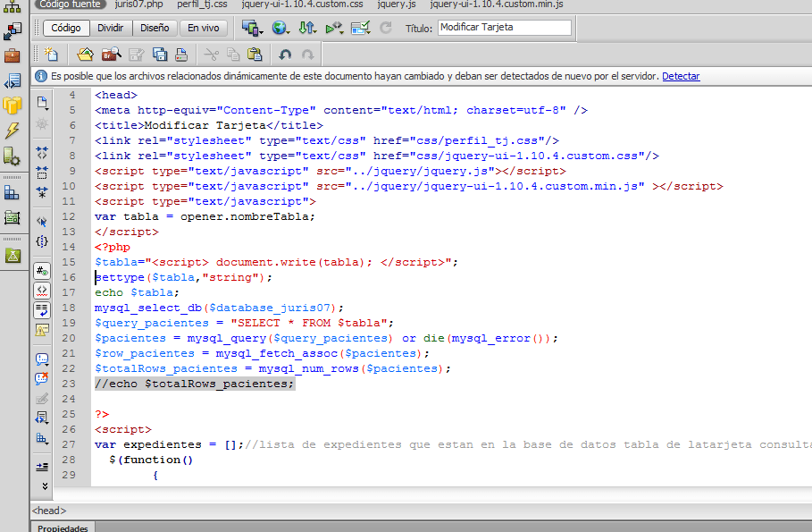The height and width of the screenshot is (532, 812).
Task: Open jquery-ui-1.10.4.custom.css related file
Action: pos(303,4)
